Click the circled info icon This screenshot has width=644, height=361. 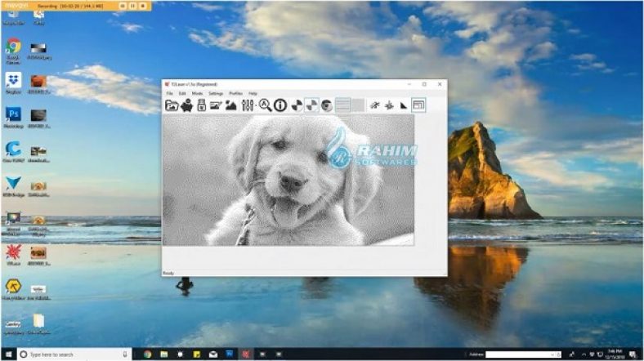pyautogui.click(x=280, y=105)
